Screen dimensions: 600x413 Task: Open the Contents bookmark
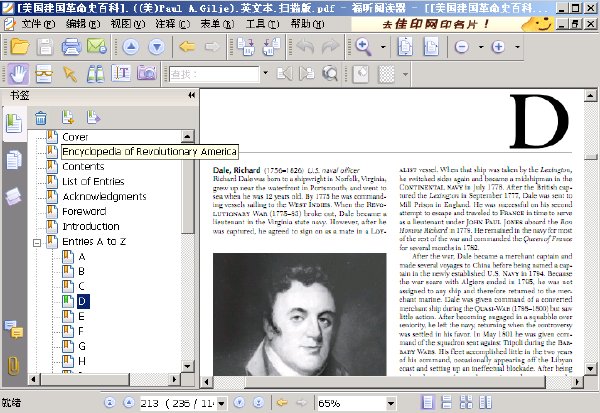pyautogui.click(x=83, y=167)
